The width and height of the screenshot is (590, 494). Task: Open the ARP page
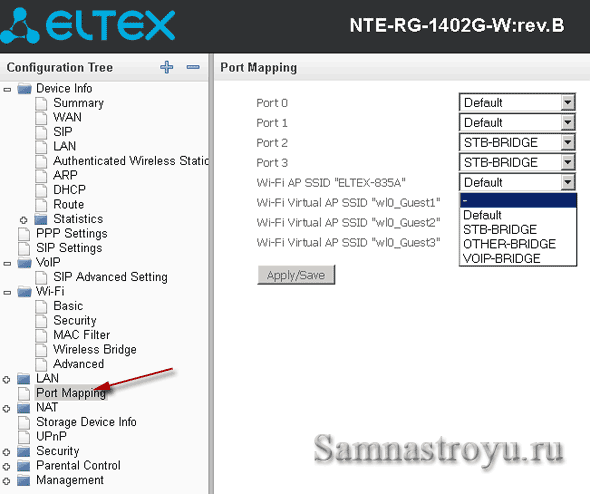pyautogui.click(x=65, y=175)
